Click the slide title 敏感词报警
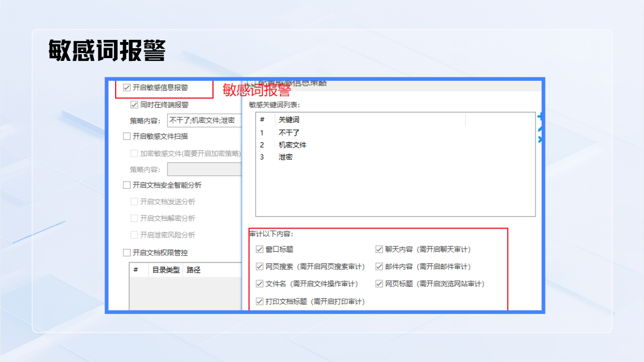 [x=107, y=50]
